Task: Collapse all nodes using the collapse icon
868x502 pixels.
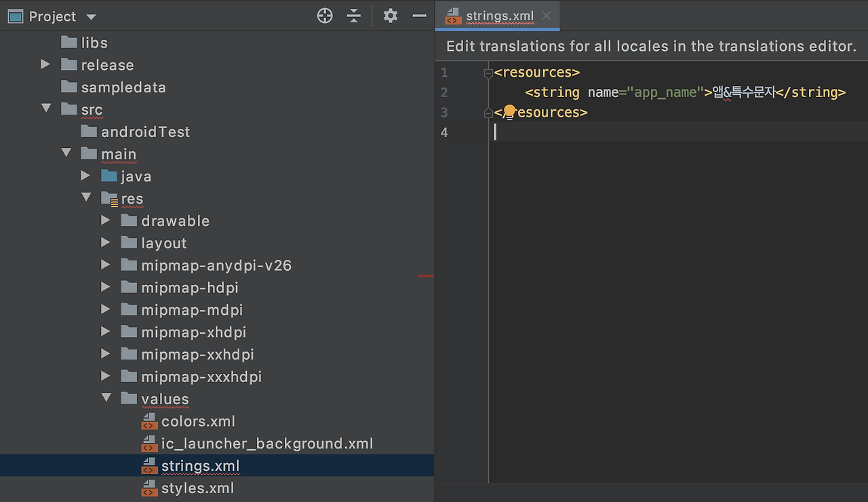Action: (354, 16)
